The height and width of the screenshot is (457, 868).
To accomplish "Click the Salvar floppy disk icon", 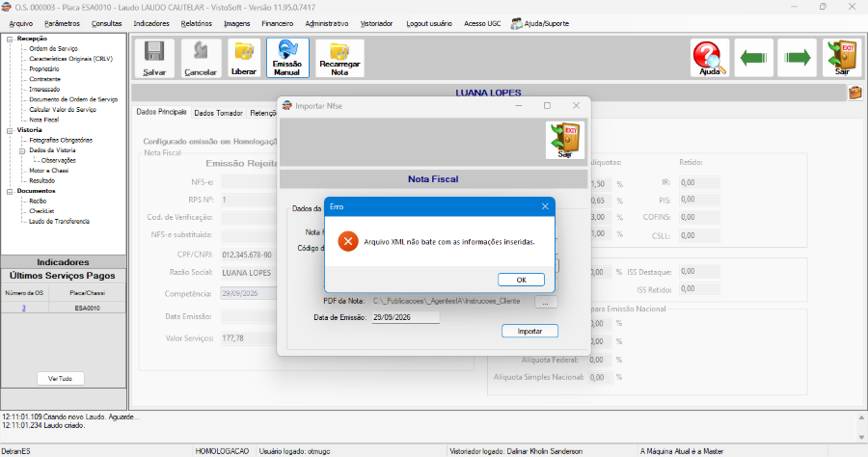I will [154, 52].
